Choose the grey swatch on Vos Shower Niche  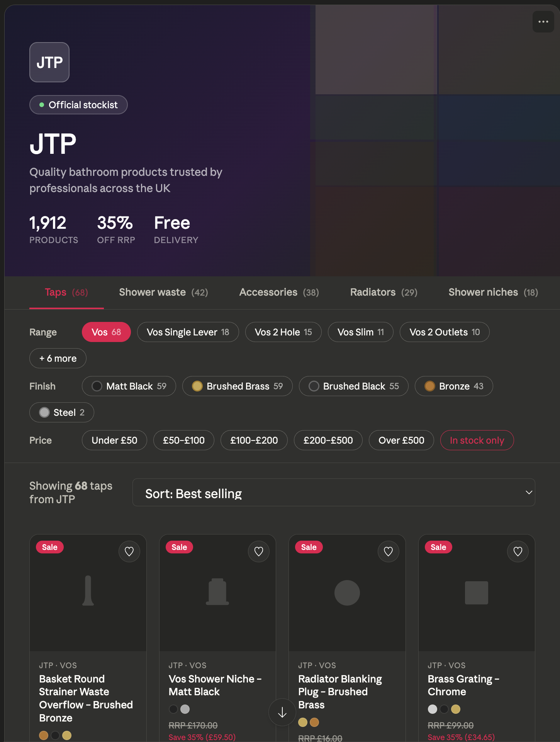185,709
